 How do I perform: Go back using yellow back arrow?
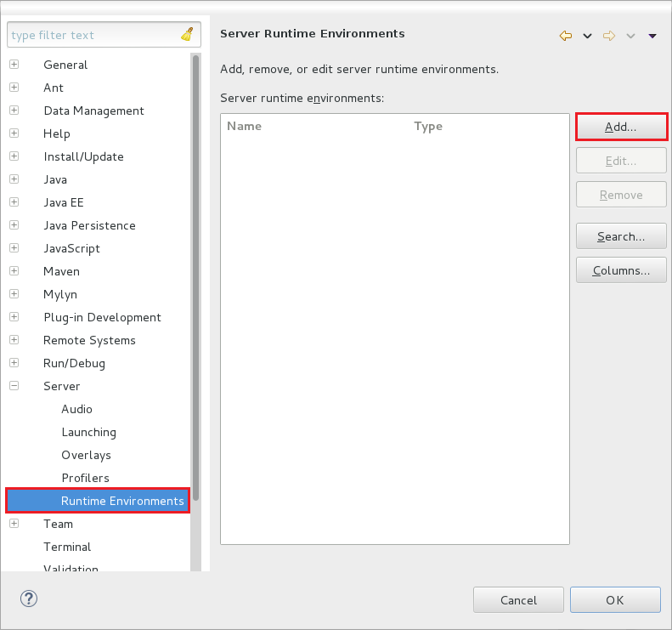point(566,36)
